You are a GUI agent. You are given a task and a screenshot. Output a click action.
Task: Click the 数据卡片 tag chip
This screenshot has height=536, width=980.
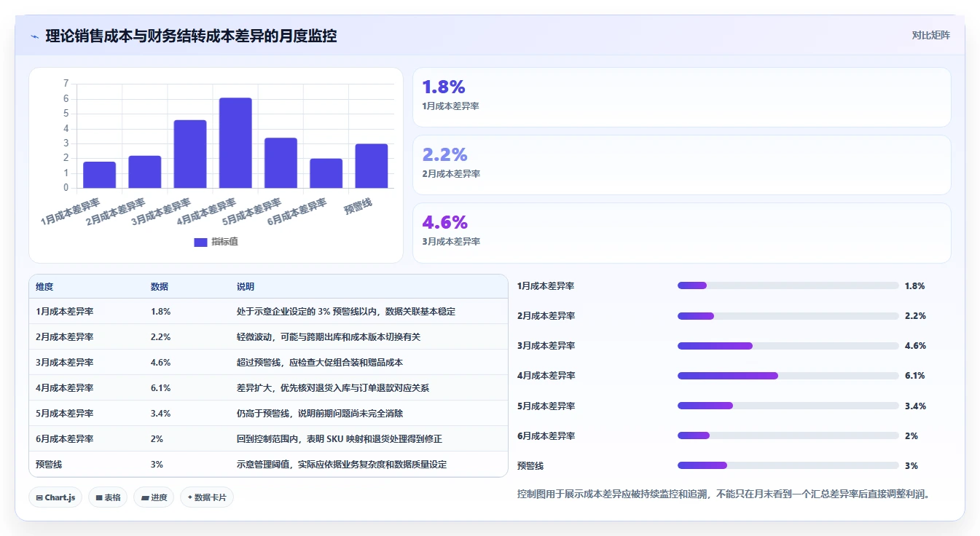click(207, 497)
